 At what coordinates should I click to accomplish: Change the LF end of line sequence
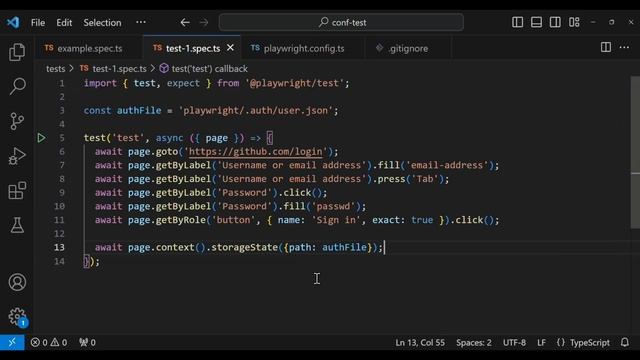point(541,342)
